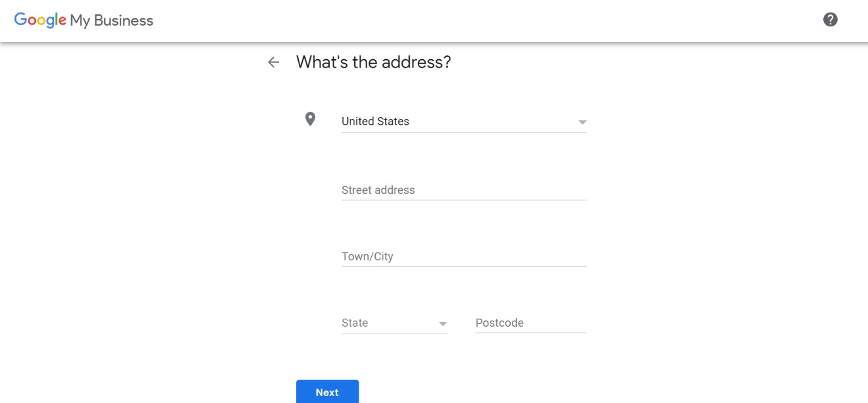Click the underline beneath Town/City
The image size is (868, 403).
click(x=464, y=266)
